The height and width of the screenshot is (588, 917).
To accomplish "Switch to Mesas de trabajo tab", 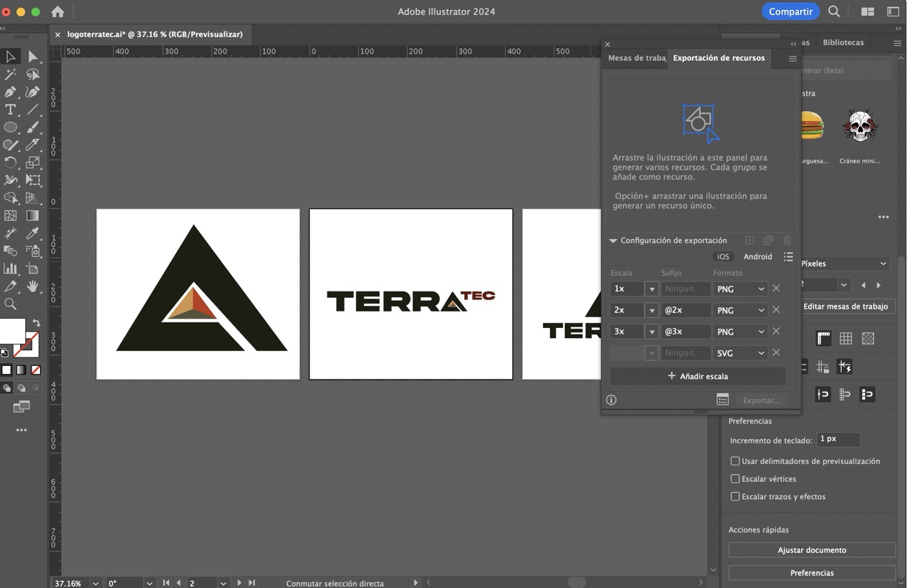I will 637,58.
